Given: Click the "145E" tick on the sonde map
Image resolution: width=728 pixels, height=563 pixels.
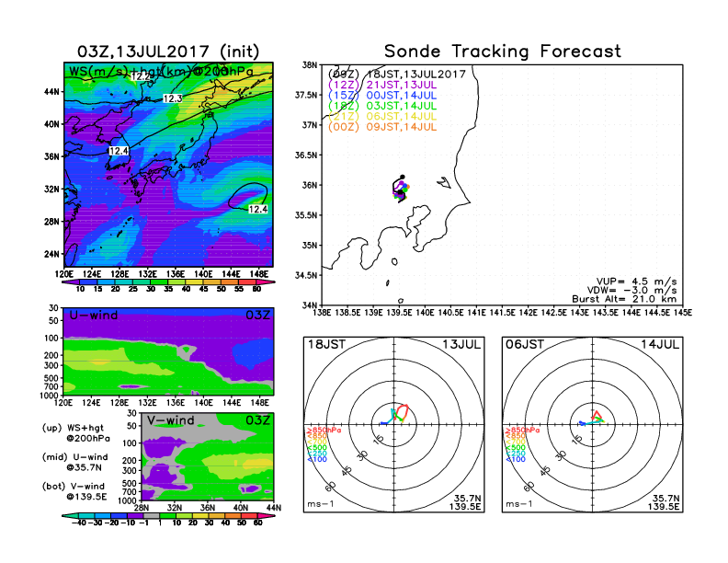Looking at the screenshot, I should pos(682,313).
